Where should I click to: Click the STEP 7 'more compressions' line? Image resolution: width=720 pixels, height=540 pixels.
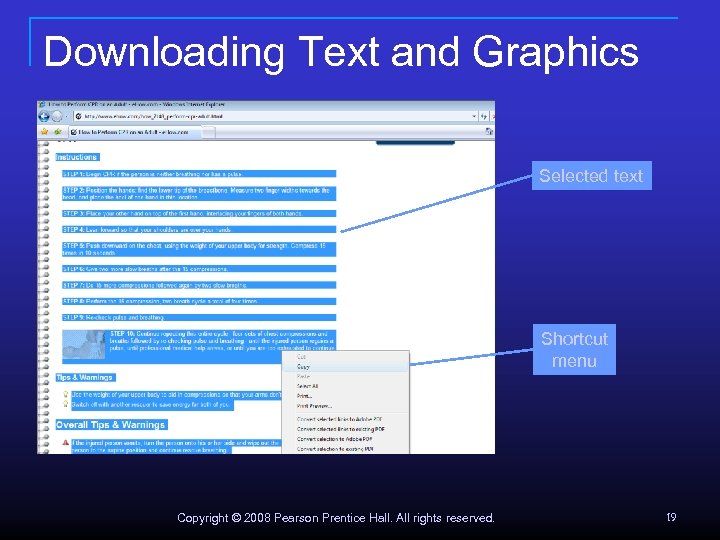199,285
